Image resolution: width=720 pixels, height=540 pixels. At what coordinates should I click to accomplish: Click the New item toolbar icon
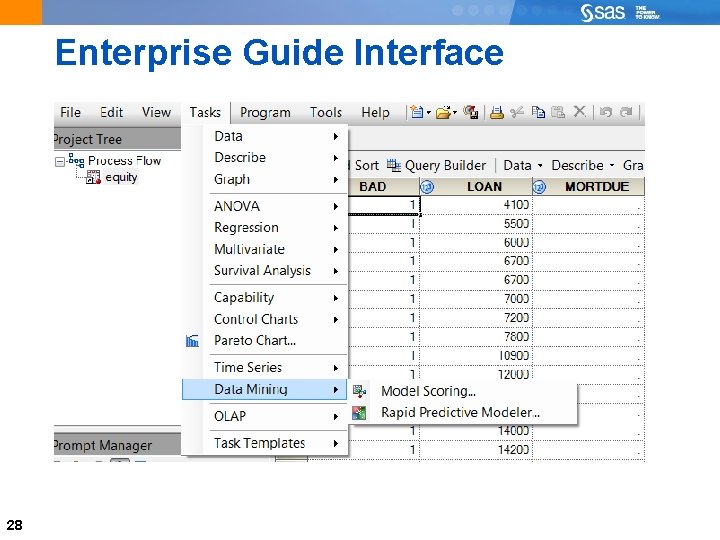(416, 112)
